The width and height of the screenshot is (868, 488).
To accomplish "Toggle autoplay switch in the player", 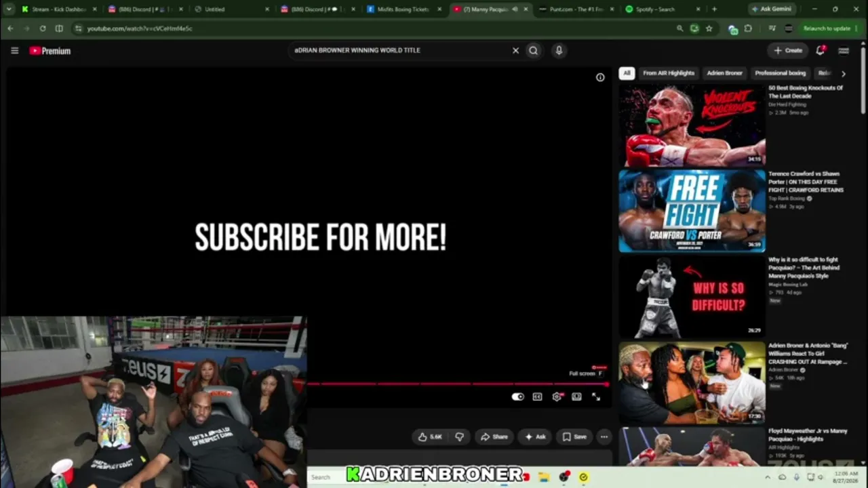I will click(x=518, y=397).
